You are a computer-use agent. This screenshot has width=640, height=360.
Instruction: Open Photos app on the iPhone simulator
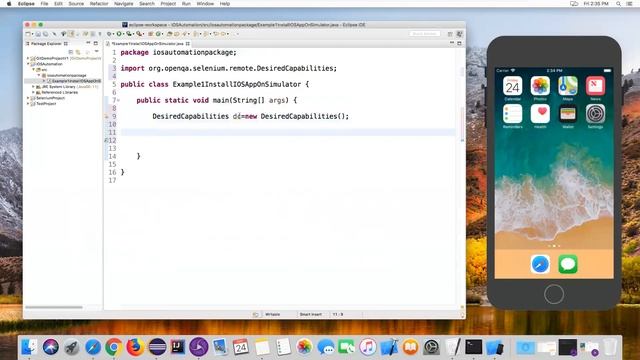[540, 86]
